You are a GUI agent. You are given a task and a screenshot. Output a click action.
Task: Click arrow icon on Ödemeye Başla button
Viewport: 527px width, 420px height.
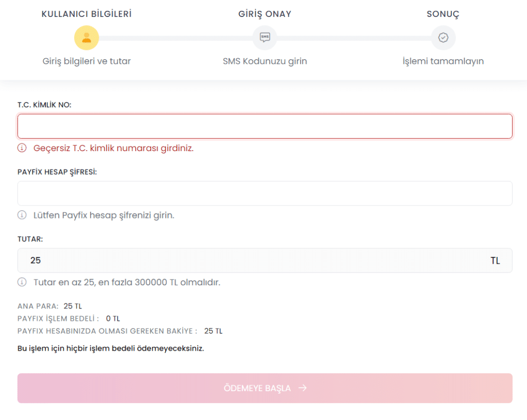(303, 388)
